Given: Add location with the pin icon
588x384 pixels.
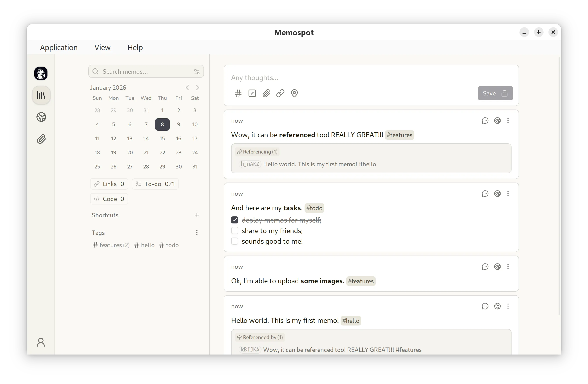Looking at the screenshot, I should tap(294, 93).
